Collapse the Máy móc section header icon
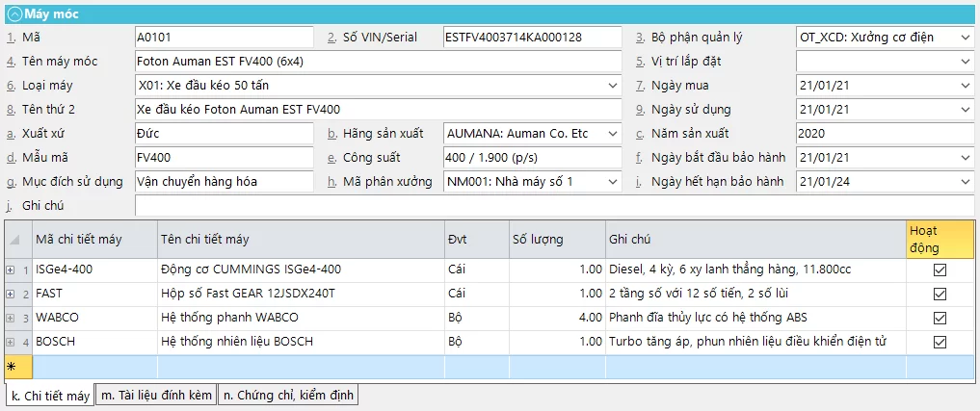 (x=13, y=13)
